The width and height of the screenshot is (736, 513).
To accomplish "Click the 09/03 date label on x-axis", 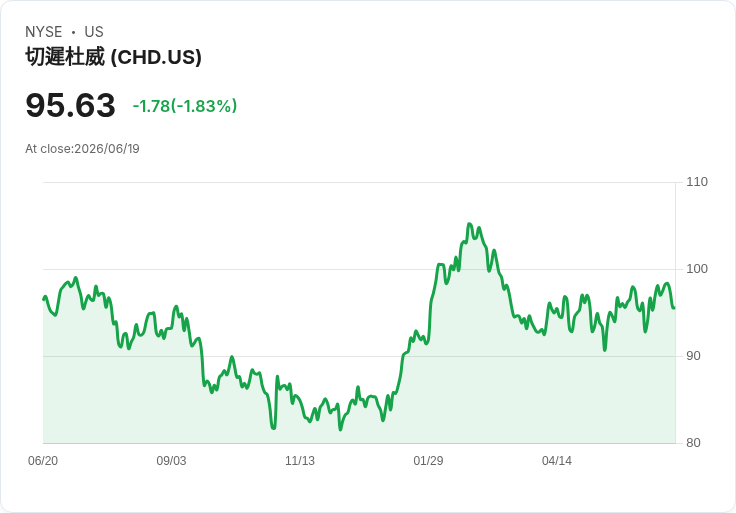I will pos(171,461).
